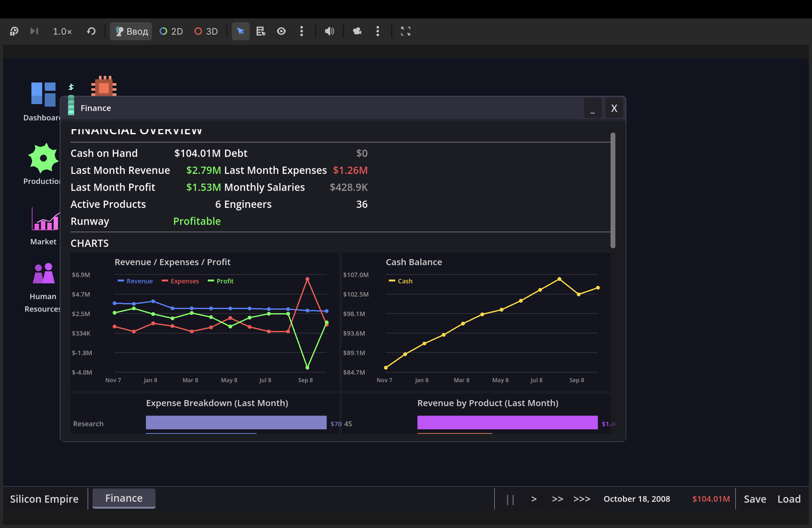Screen dimensions: 812x528
Task: Select the Finance taskbar tab
Action: (124, 498)
